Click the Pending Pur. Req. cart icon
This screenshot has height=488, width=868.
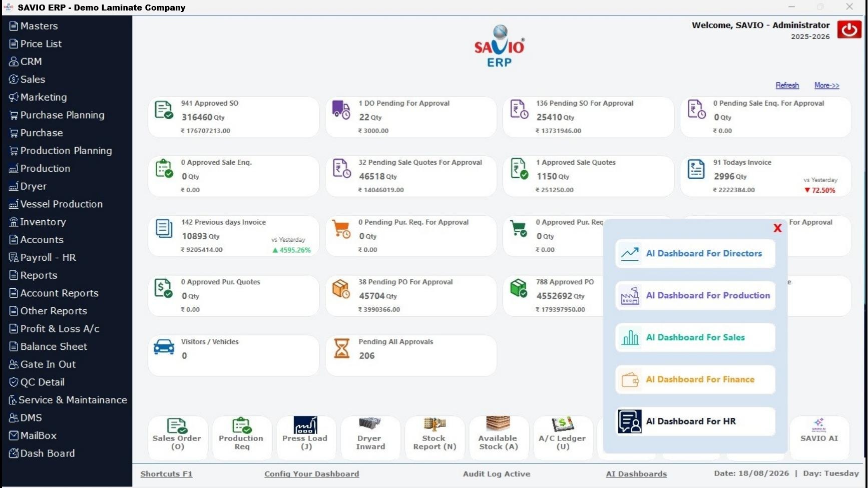click(x=341, y=229)
